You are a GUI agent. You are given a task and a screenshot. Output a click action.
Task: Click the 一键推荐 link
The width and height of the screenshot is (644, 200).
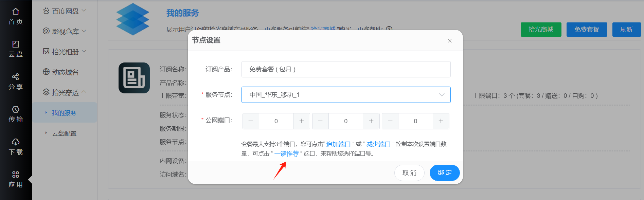287,154
